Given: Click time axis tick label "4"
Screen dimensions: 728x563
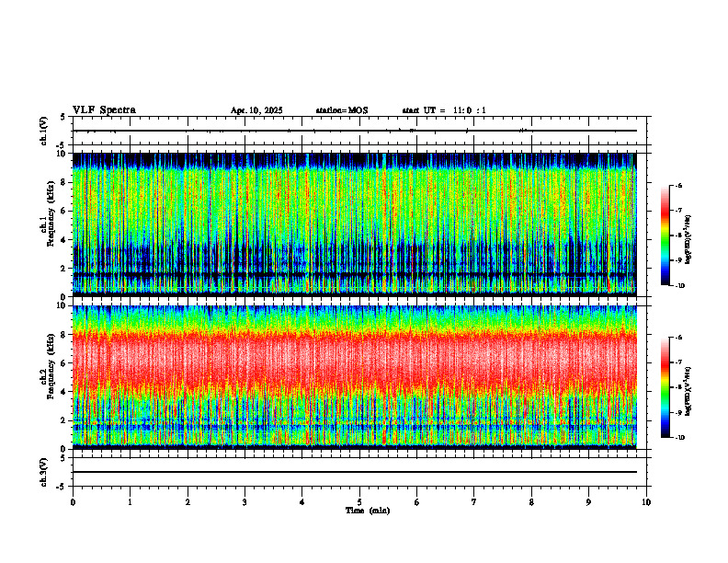Looking at the screenshot, I should point(302,502).
